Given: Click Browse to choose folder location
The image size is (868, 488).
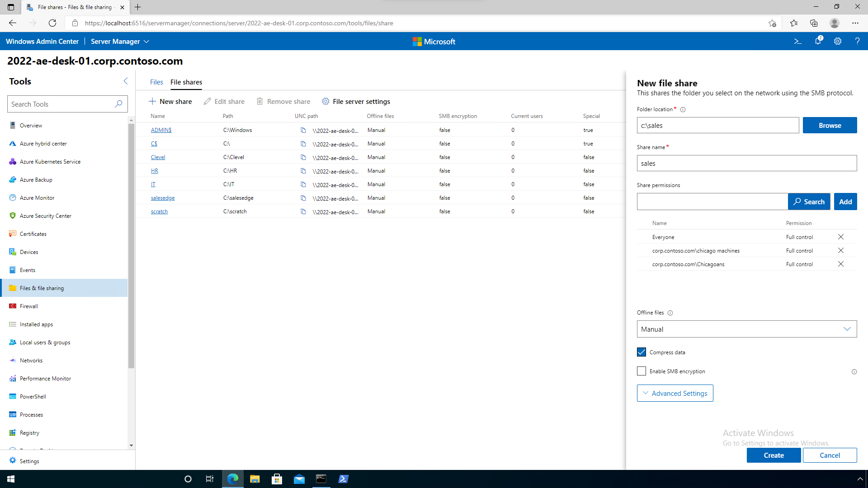Looking at the screenshot, I should click(x=830, y=125).
